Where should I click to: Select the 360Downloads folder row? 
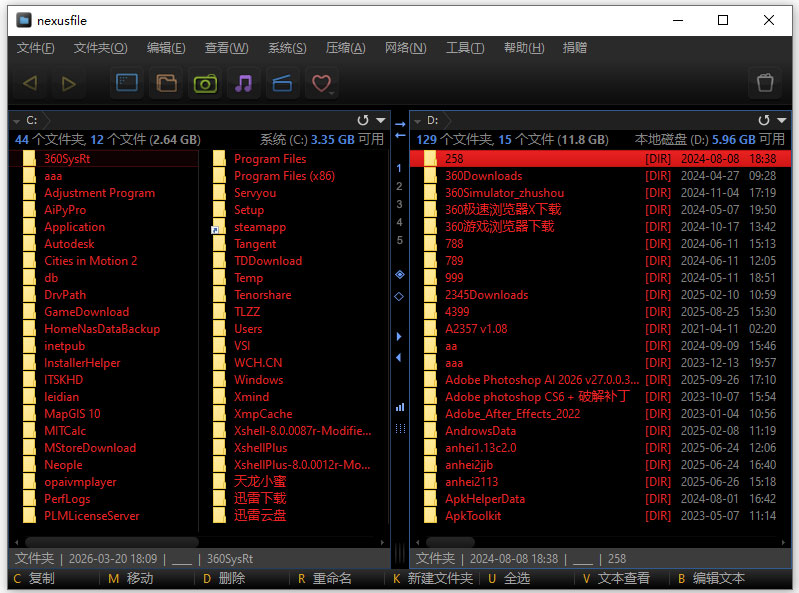point(600,176)
